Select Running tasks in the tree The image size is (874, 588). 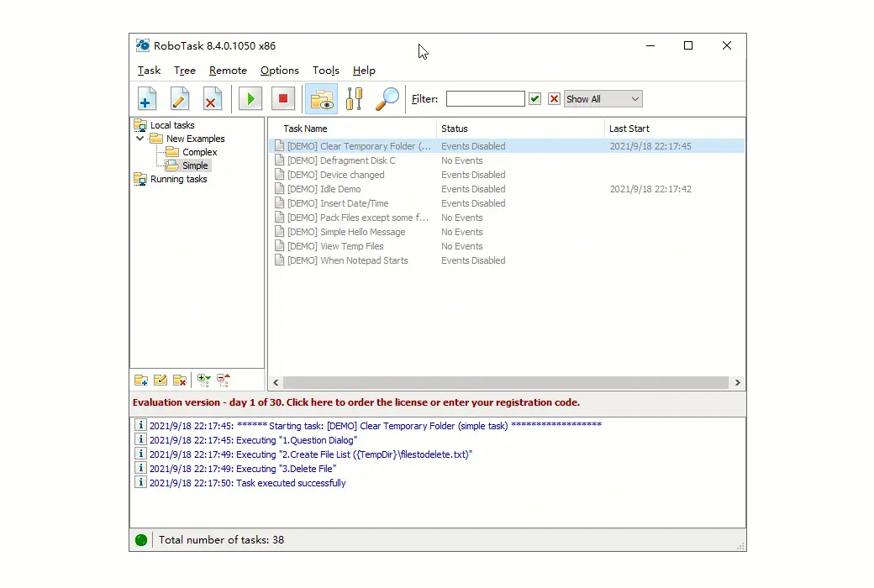point(178,179)
